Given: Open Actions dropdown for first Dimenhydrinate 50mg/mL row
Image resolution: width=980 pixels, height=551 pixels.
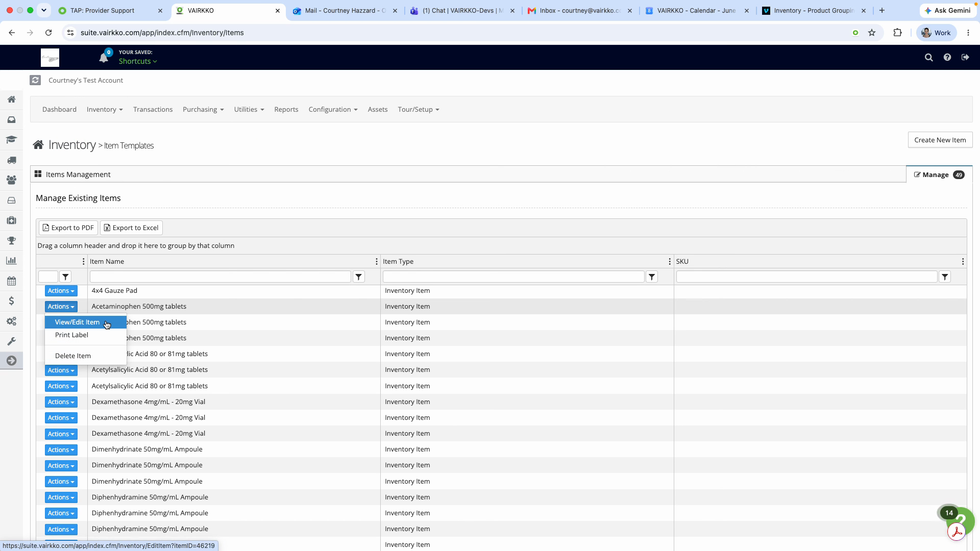Looking at the screenshot, I should tap(61, 450).
